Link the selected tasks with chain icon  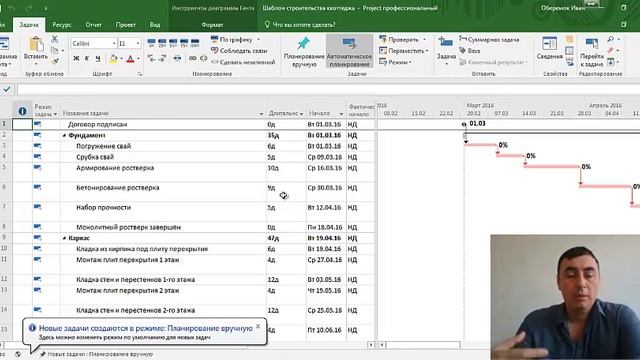coord(192,58)
